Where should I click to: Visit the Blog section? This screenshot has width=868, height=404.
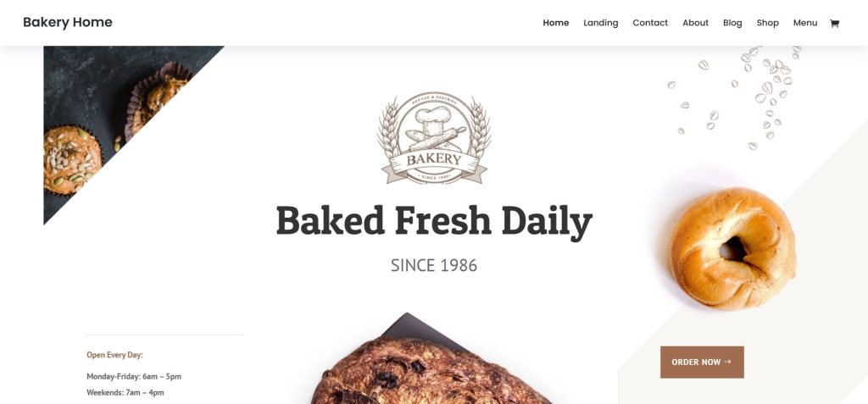(x=732, y=23)
